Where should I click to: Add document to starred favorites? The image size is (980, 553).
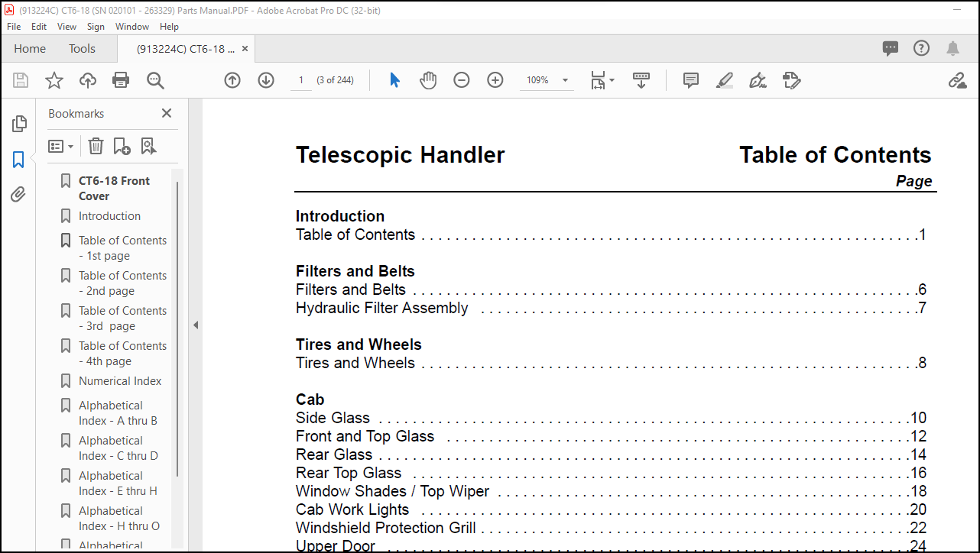tap(54, 80)
